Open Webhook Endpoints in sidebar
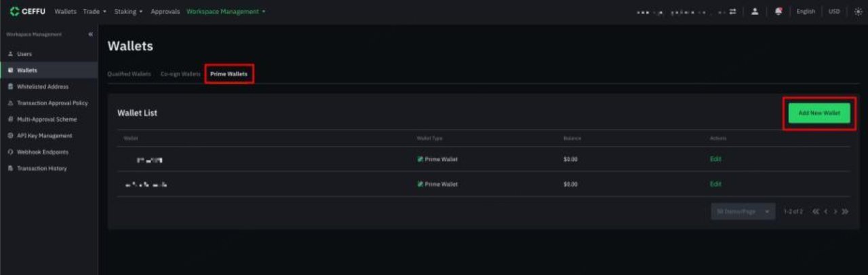 pyautogui.click(x=42, y=152)
